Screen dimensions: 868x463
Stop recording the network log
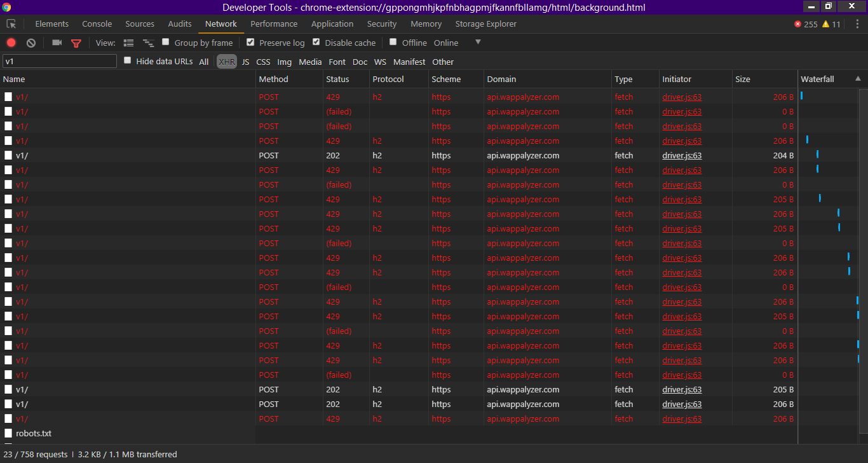point(11,43)
